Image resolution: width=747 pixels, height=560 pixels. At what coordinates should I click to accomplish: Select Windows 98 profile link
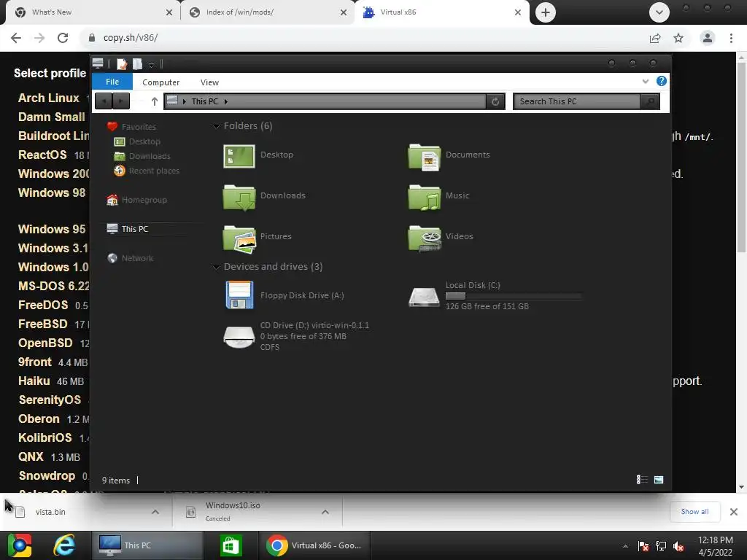click(52, 192)
